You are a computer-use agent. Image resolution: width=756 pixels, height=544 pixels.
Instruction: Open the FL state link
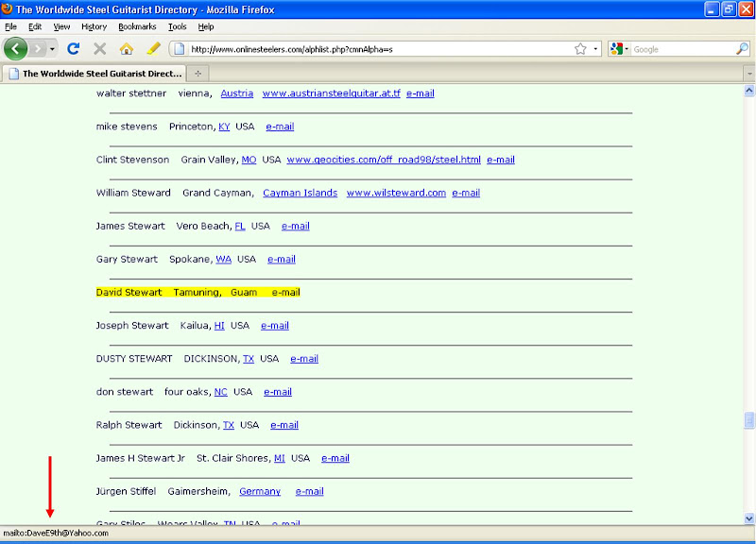pos(240,227)
